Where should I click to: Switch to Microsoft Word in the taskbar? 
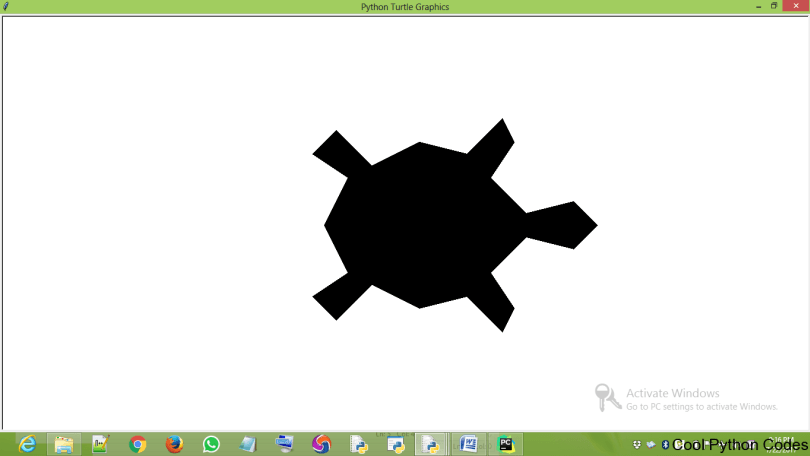pos(469,444)
